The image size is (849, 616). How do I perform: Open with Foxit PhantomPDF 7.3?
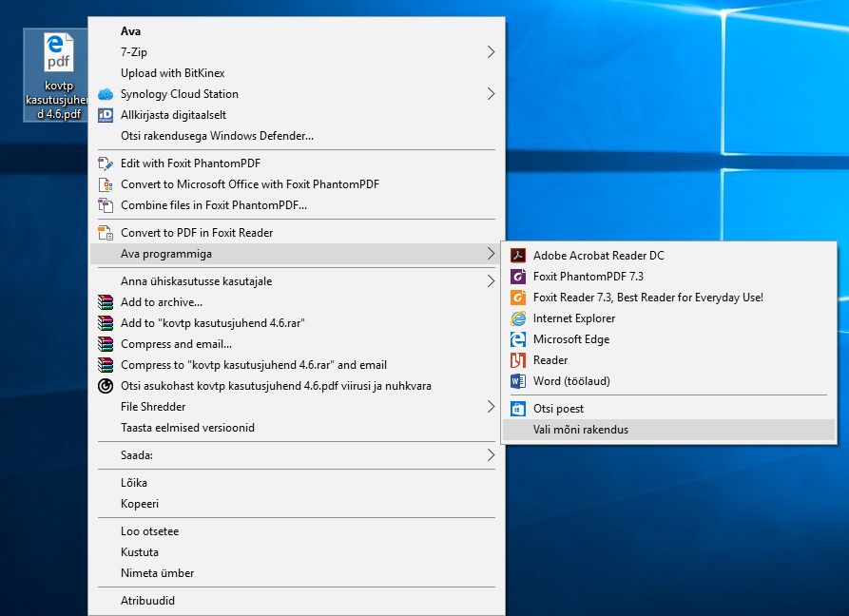pyautogui.click(x=668, y=277)
